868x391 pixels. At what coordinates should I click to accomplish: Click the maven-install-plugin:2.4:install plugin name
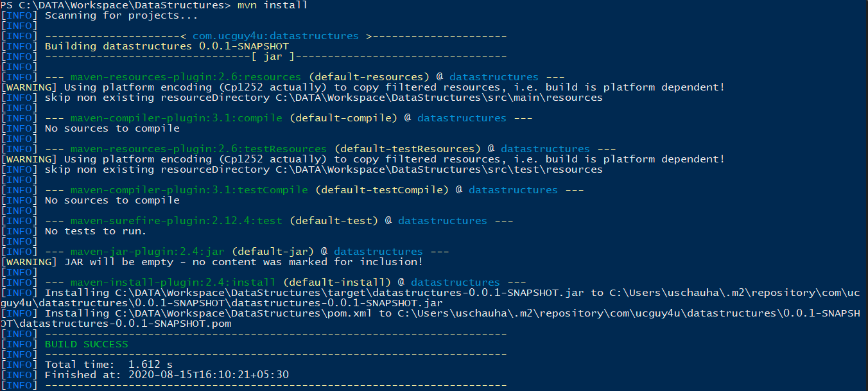click(173, 282)
